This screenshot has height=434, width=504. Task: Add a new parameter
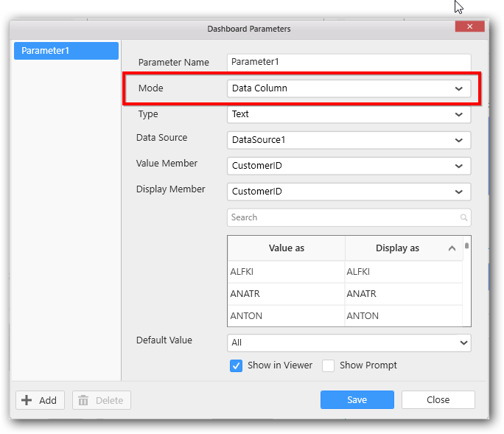point(41,400)
